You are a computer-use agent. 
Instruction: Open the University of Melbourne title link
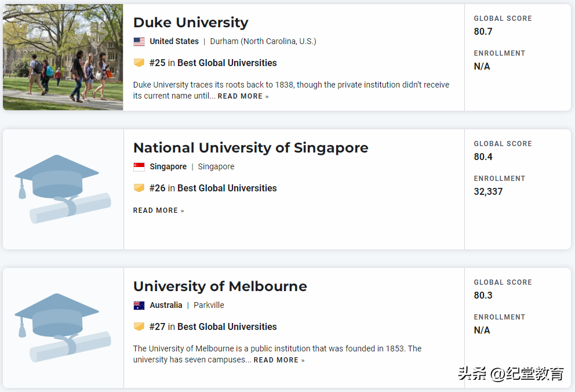point(220,286)
